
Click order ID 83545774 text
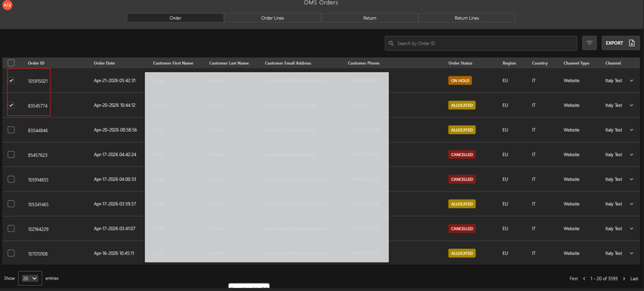(x=38, y=106)
